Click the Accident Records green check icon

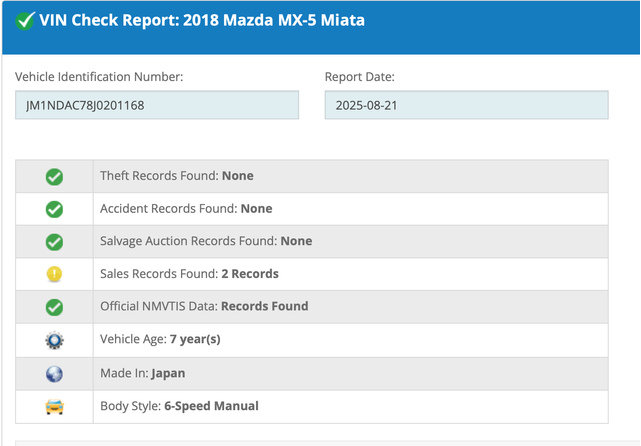click(55, 209)
